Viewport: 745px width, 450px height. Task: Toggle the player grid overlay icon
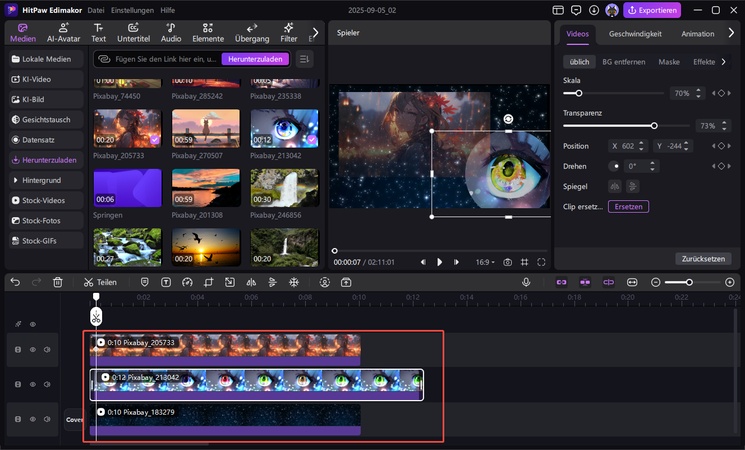click(525, 262)
